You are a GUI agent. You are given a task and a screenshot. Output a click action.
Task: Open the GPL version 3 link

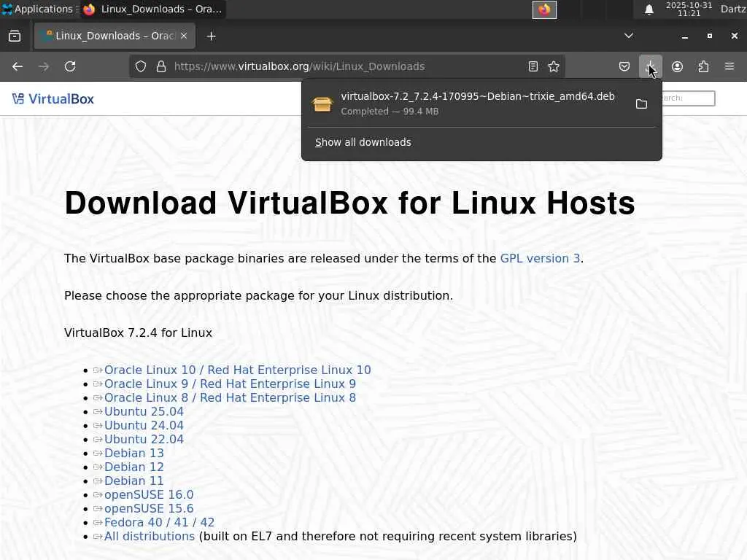pos(540,259)
